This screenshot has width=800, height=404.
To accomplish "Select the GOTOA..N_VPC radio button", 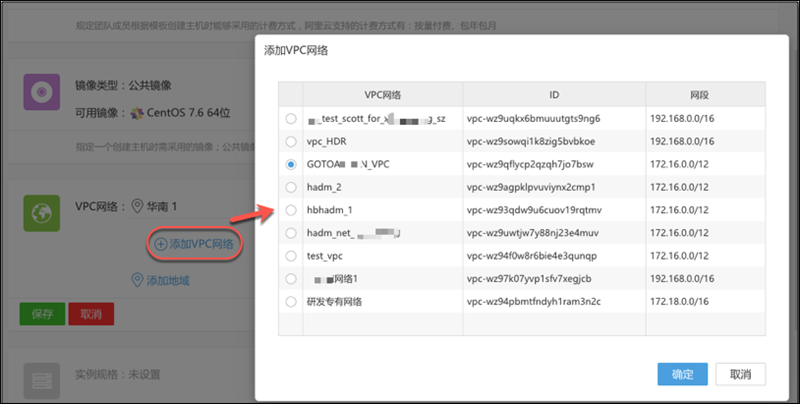I will point(291,164).
